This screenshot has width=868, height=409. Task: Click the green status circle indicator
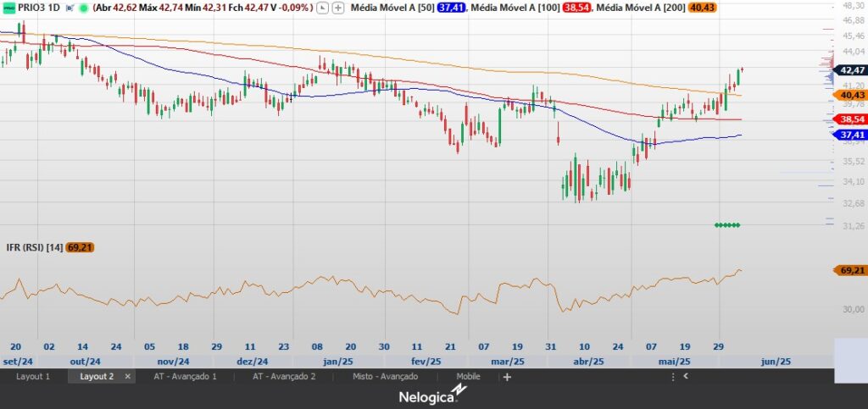[x=83, y=8]
